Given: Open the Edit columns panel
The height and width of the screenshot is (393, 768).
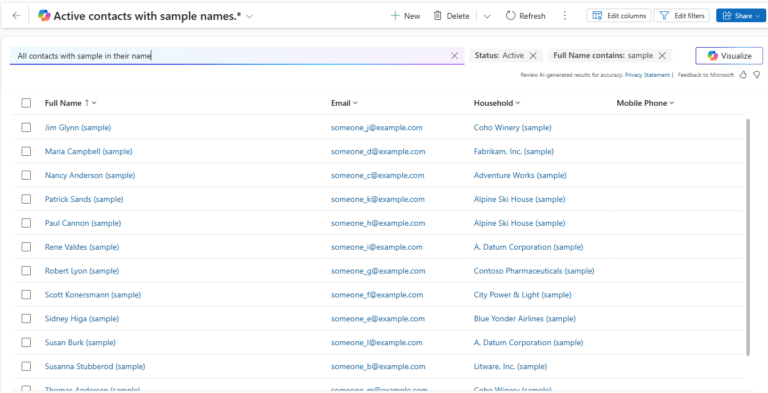Looking at the screenshot, I should tap(619, 16).
